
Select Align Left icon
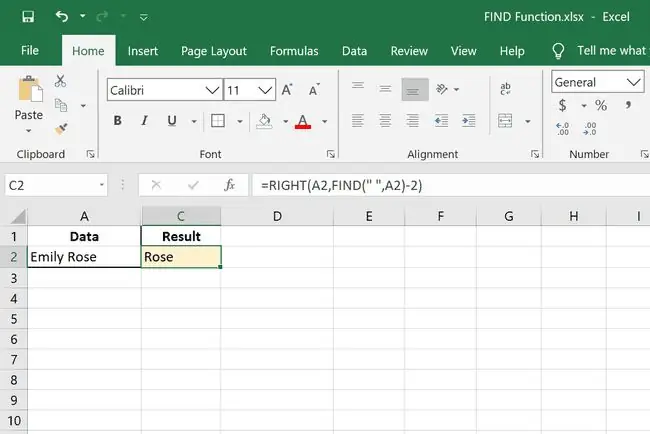[358, 121]
